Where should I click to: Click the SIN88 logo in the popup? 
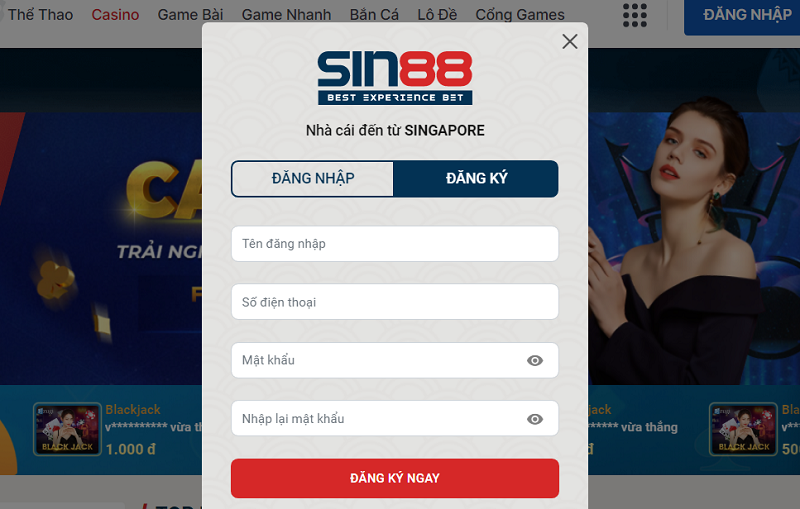[x=395, y=78]
